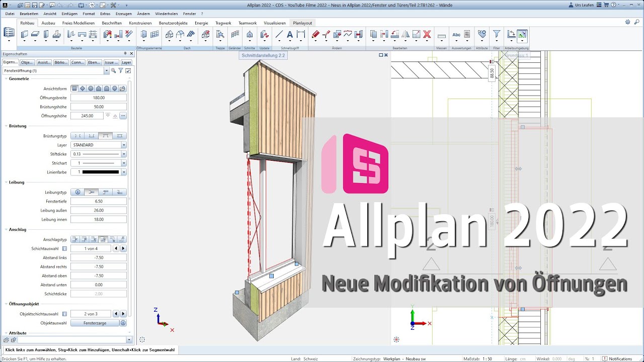The width and height of the screenshot is (644, 362).
Task: Select the Geländer railing tool
Action: (235, 34)
